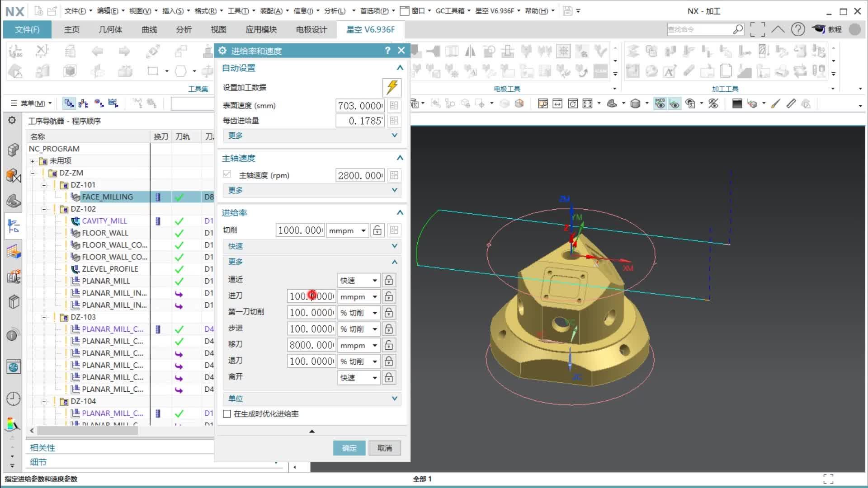868x488 pixels.
Task: Click the help circle icon in ribbon
Action: 798,29
